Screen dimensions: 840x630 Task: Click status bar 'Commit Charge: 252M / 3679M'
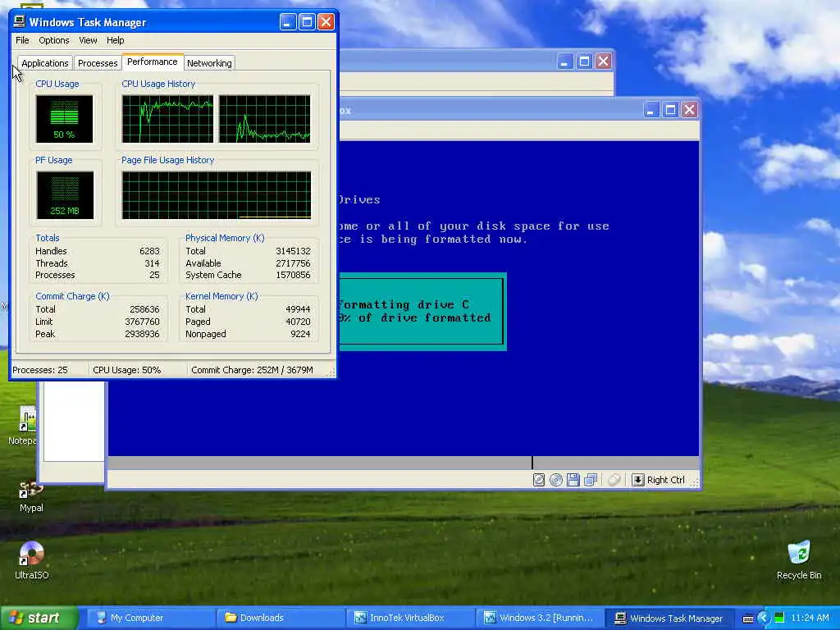click(x=253, y=370)
